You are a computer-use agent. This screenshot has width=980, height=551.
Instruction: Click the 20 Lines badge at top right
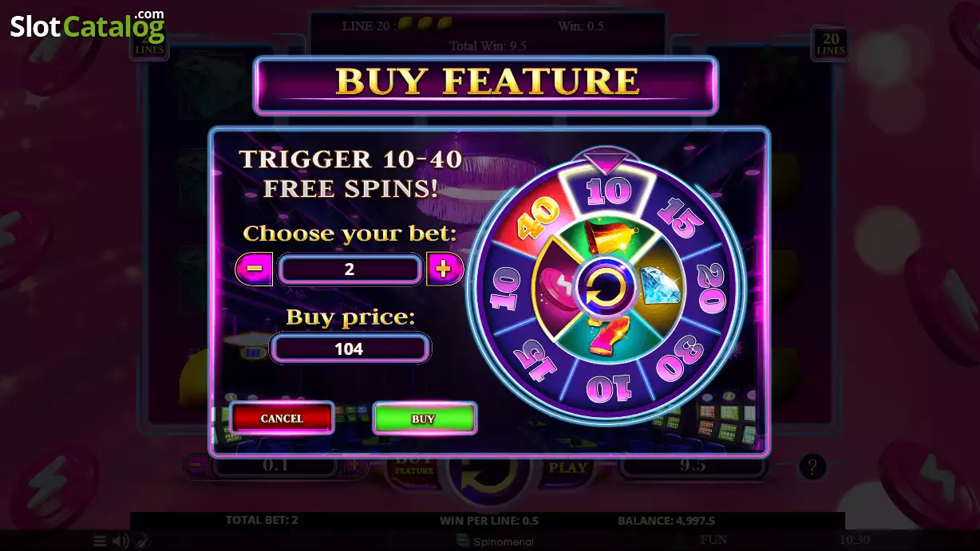(x=831, y=42)
